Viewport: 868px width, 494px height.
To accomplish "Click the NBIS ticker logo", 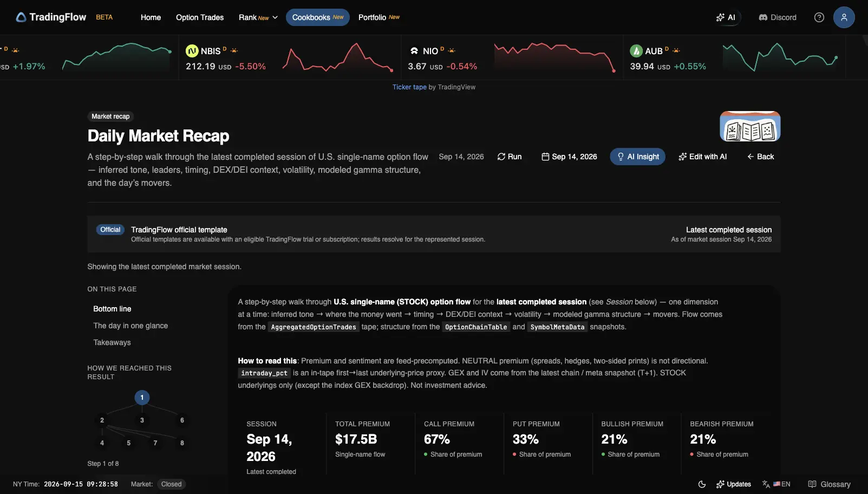I will 192,51.
